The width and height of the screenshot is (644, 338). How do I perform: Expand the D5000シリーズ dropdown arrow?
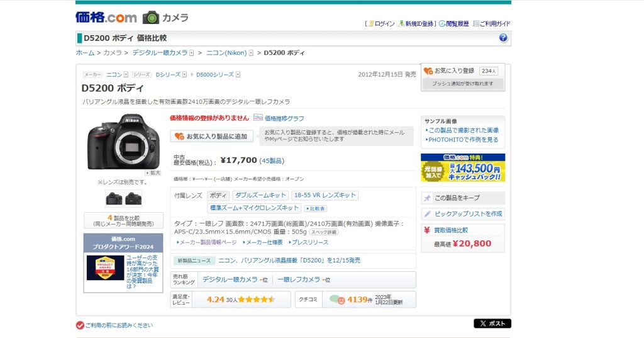[238, 74]
